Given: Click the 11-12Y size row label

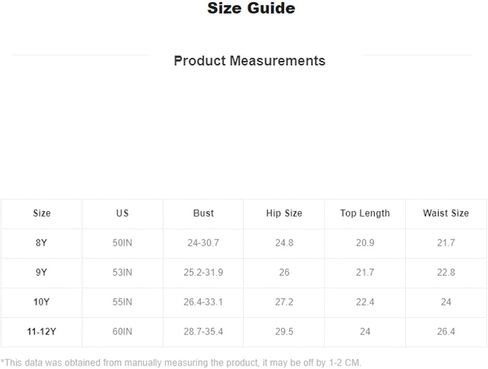Looking at the screenshot, I should (x=41, y=332).
